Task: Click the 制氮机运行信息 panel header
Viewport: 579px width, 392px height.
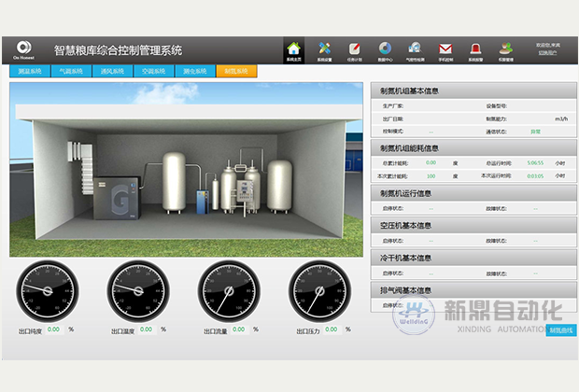Action: point(473,193)
